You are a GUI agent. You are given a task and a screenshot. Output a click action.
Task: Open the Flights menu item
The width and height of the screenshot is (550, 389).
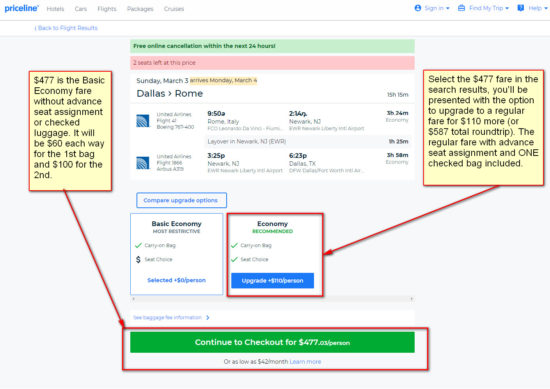pyautogui.click(x=107, y=9)
